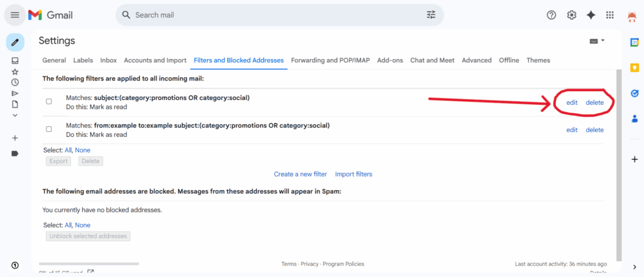Open the Gemini sparkle icon
The image size is (644, 277).
591,15
